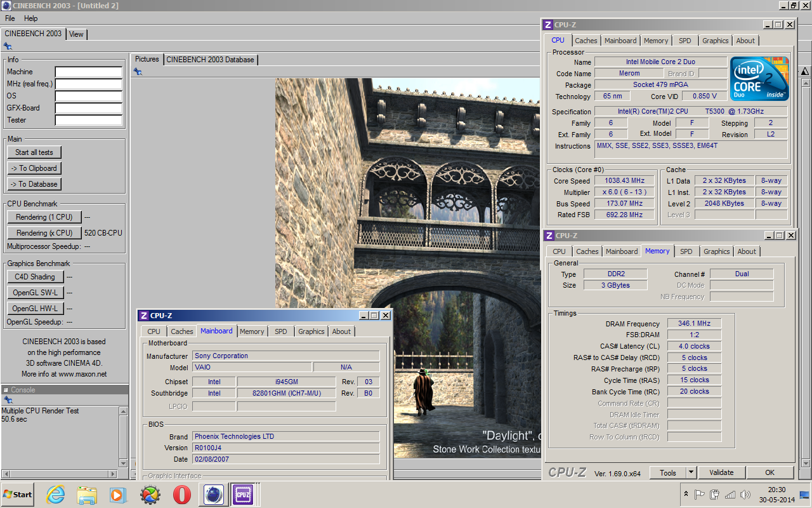Click the CINEBENCH app icon in the title bar
The width and height of the screenshot is (812, 508).
pyautogui.click(x=6, y=6)
